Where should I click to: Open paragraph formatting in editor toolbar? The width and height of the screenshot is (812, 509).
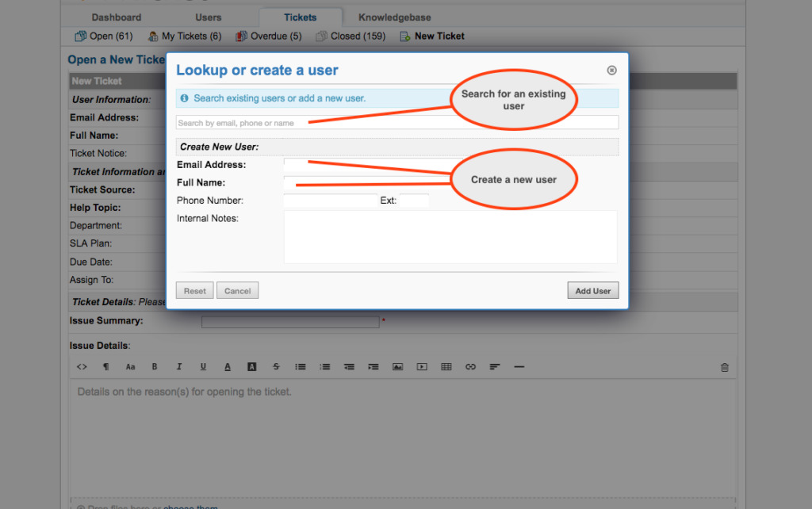[105, 366]
